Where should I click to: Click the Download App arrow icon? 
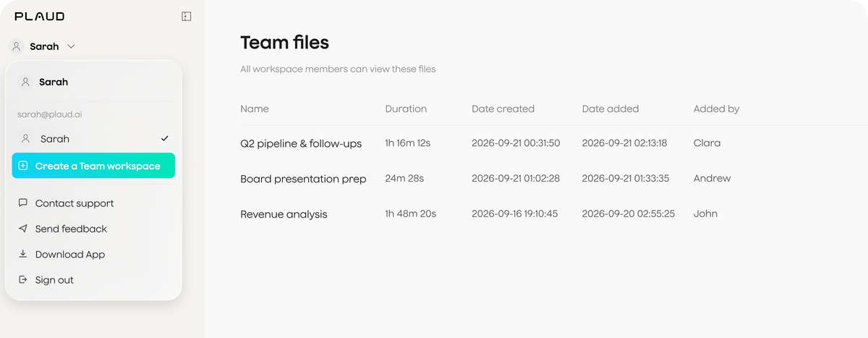(23, 254)
